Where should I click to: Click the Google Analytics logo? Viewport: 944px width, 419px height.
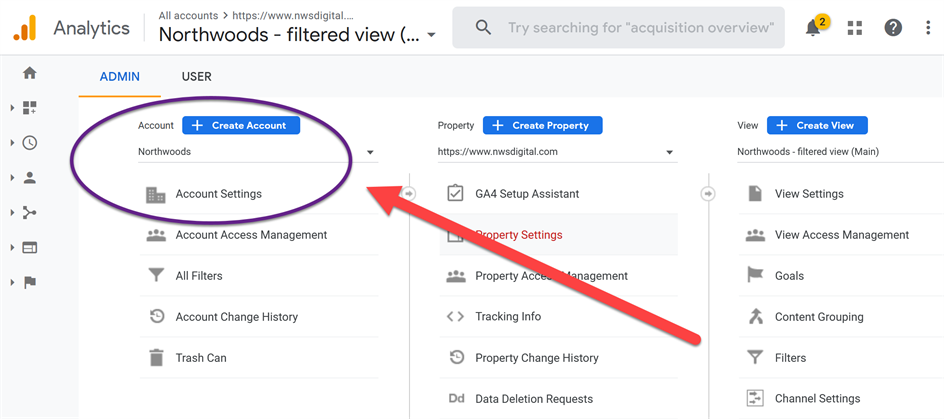click(x=25, y=28)
